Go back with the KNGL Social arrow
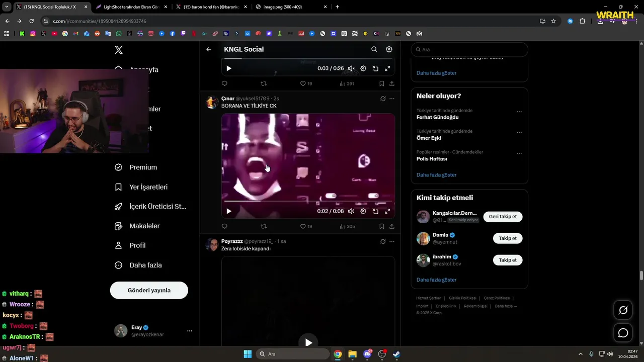 pos(209,49)
